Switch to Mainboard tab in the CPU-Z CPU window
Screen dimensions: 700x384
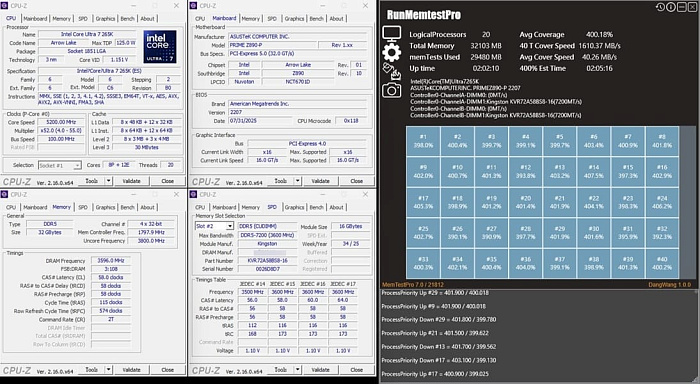coord(35,19)
